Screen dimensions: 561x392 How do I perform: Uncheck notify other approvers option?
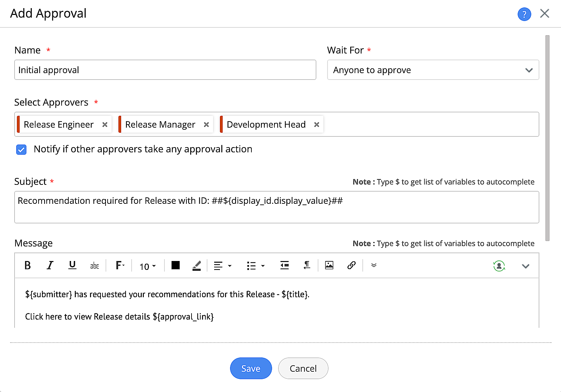pyautogui.click(x=21, y=149)
